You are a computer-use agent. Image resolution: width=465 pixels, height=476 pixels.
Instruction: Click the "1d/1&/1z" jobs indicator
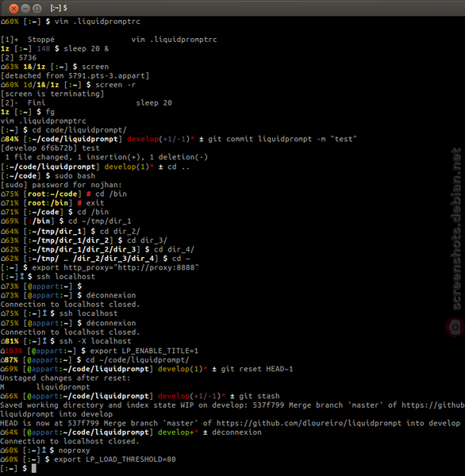pyautogui.click(x=41, y=85)
